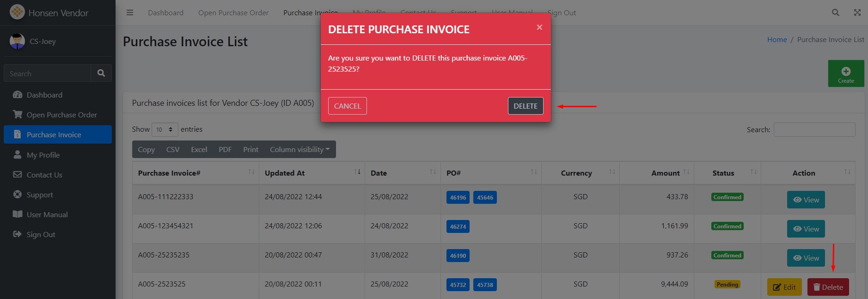Click the CS-Joey user avatar
This screenshot has height=299, width=868.
pos(18,41)
